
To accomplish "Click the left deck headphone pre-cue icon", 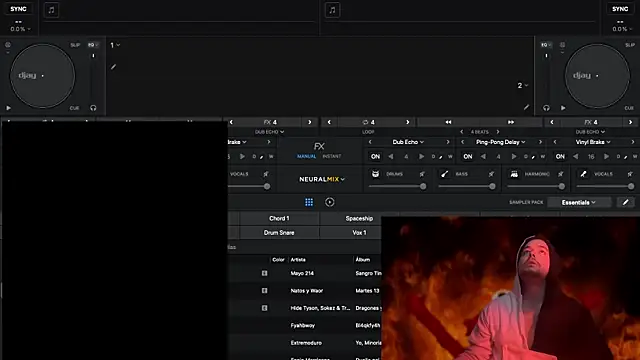I will point(93,108).
